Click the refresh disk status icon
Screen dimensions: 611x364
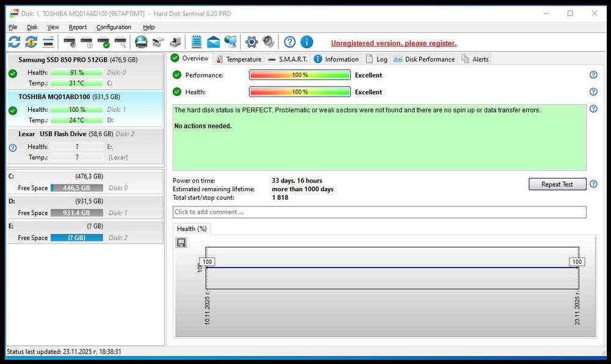click(x=14, y=42)
